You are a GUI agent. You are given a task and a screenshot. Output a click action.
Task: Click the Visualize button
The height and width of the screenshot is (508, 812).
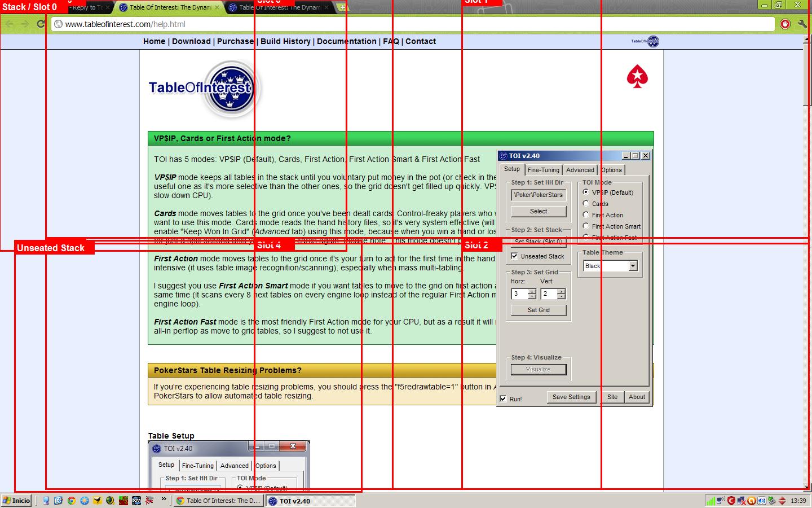click(x=539, y=369)
